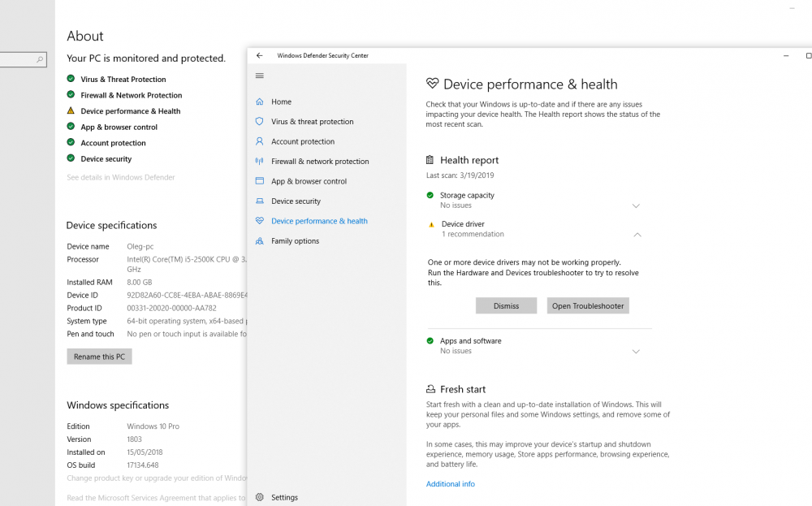The height and width of the screenshot is (506, 812).
Task: Click the Open Troubleshooter button
Action: point(588,305)
